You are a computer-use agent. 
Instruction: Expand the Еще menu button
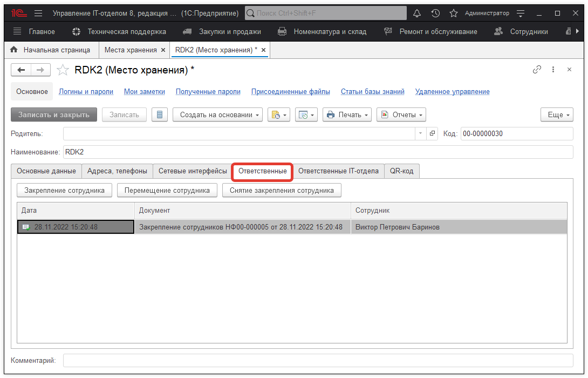[x=556, y=114]
